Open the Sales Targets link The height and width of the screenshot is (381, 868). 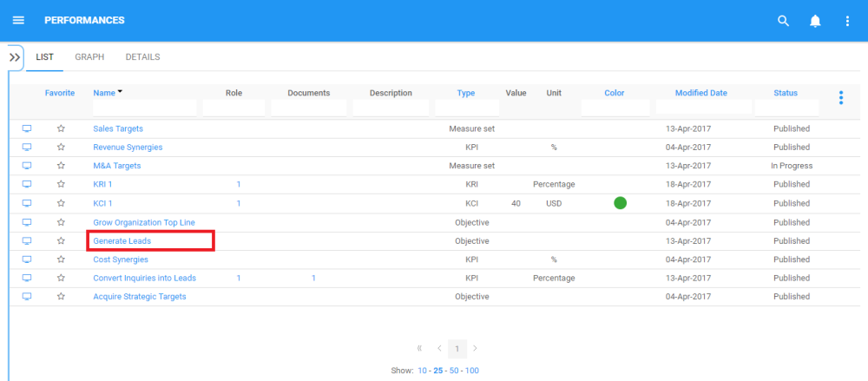click(x=118, y=128)
